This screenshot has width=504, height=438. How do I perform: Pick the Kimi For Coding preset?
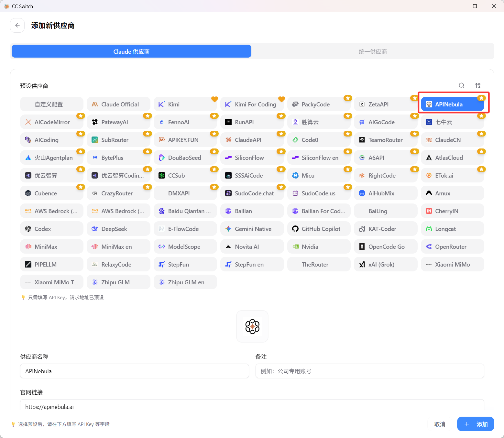pyautogui.click(x=252, y=104)
